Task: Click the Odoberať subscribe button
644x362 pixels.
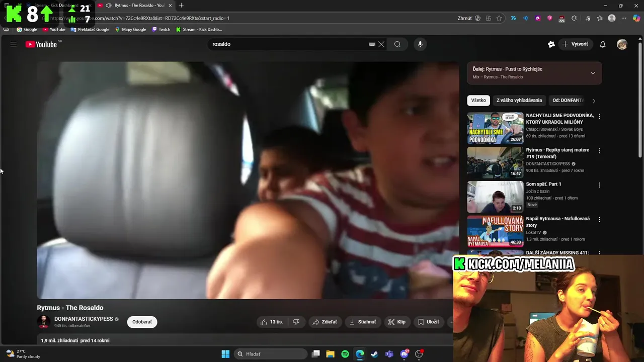Action: [x=142, y=322]
